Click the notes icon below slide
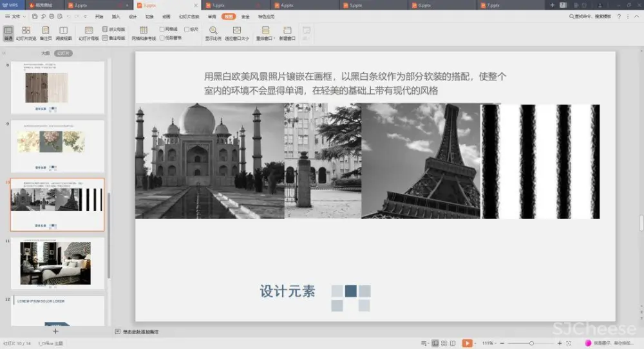644x349 pixels. point(117,332)
